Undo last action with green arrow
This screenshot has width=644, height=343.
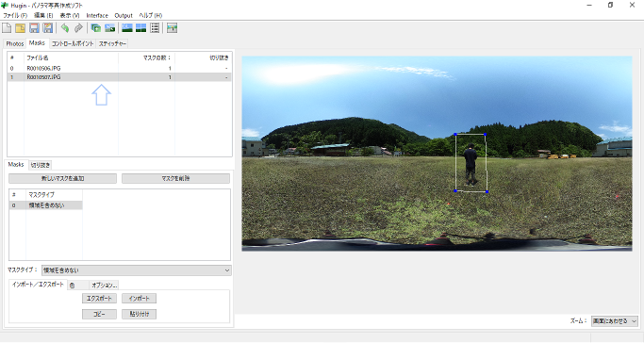(65, 28)
